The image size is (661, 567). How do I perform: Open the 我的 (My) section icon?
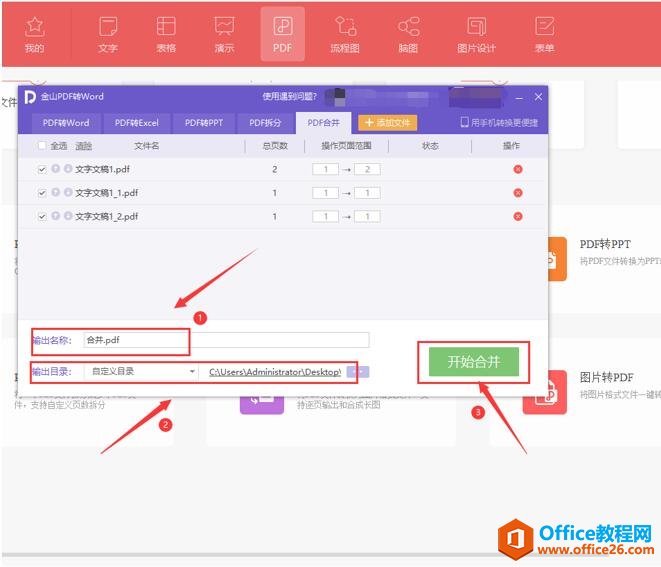click(x=35, y=35)
